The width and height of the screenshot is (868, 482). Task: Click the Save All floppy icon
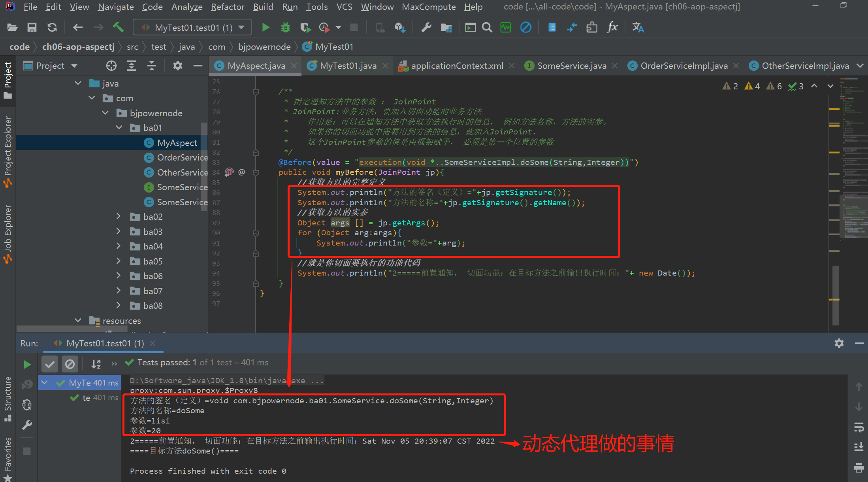(x=32, y=27)
